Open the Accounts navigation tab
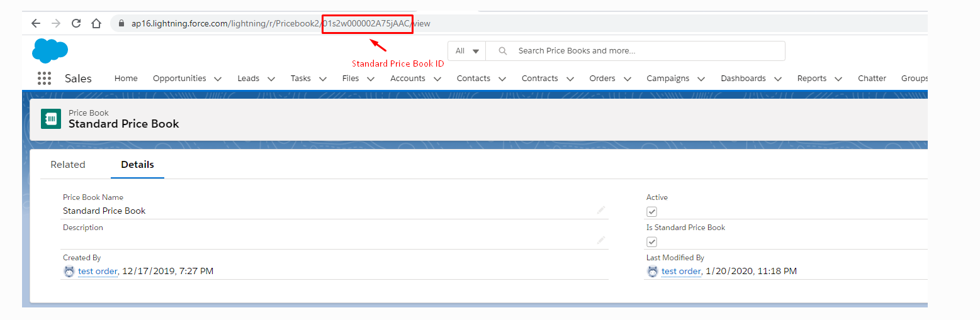 [407, 79]
